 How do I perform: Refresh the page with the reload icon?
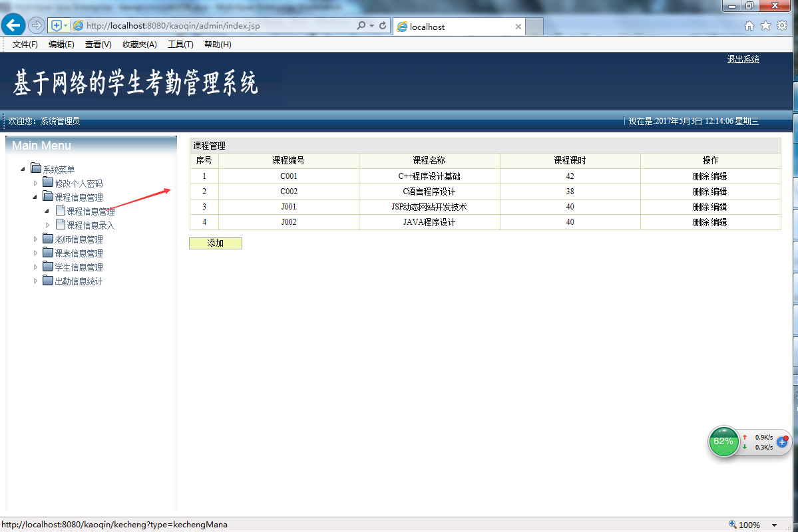click(x=383, y=25)
